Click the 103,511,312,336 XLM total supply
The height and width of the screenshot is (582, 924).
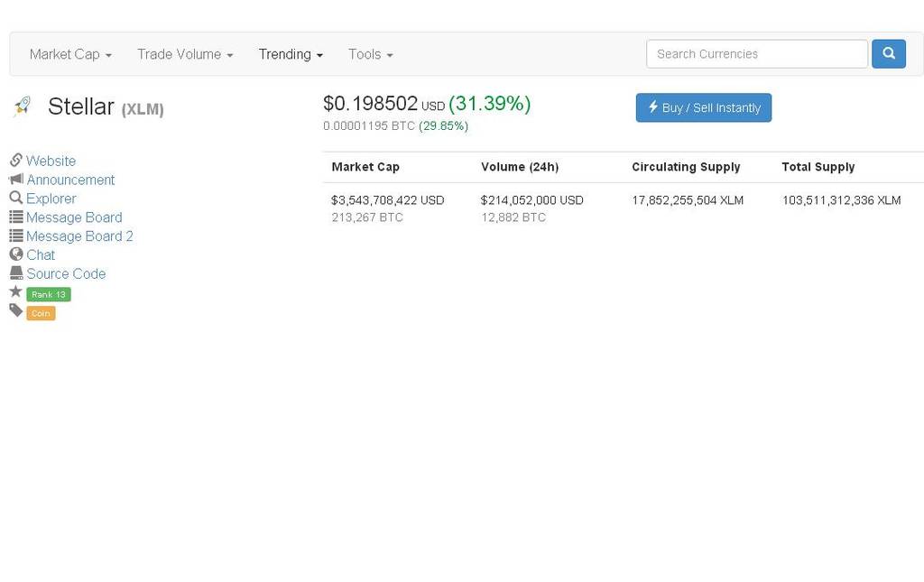pyautogui.click(x=842, y=200)
